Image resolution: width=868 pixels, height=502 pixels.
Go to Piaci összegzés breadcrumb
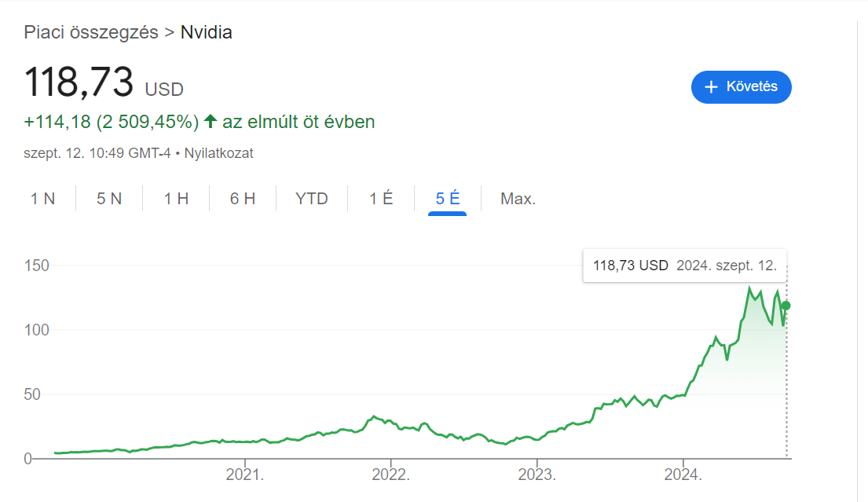pos(90,32)
